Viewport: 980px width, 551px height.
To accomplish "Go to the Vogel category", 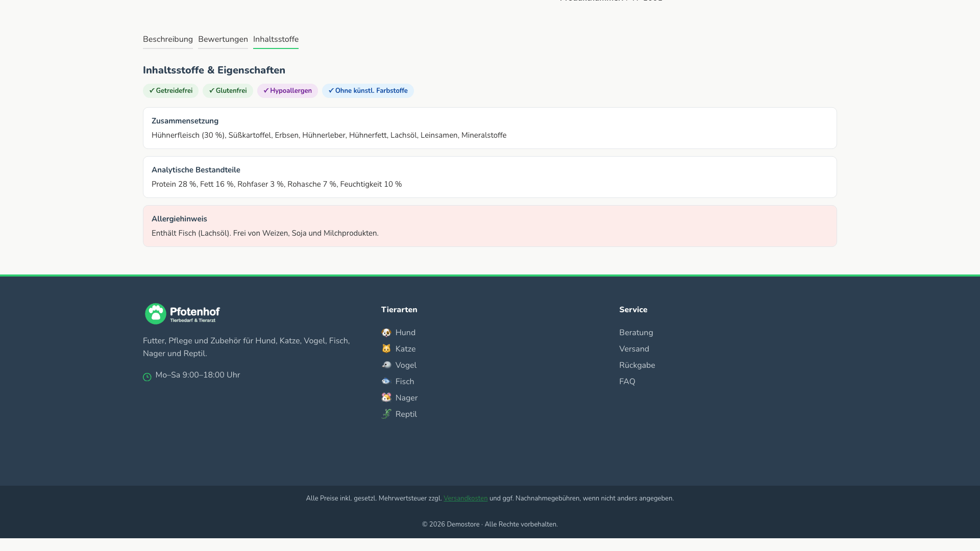I will (406, 365).
